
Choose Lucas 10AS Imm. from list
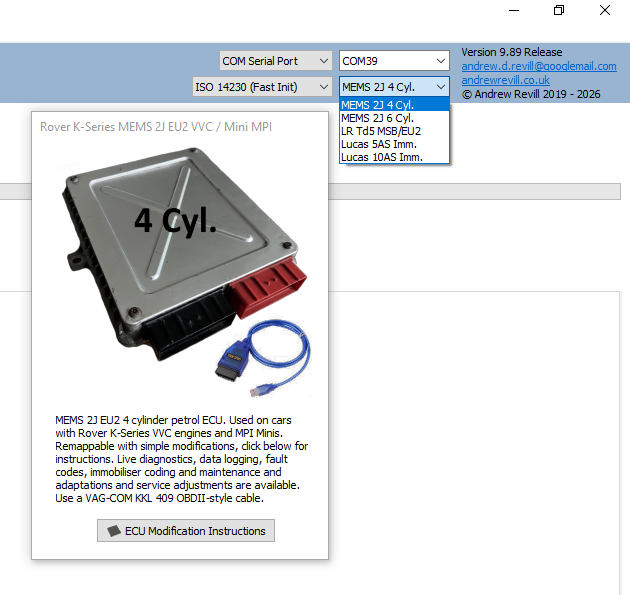coord(395,157)
